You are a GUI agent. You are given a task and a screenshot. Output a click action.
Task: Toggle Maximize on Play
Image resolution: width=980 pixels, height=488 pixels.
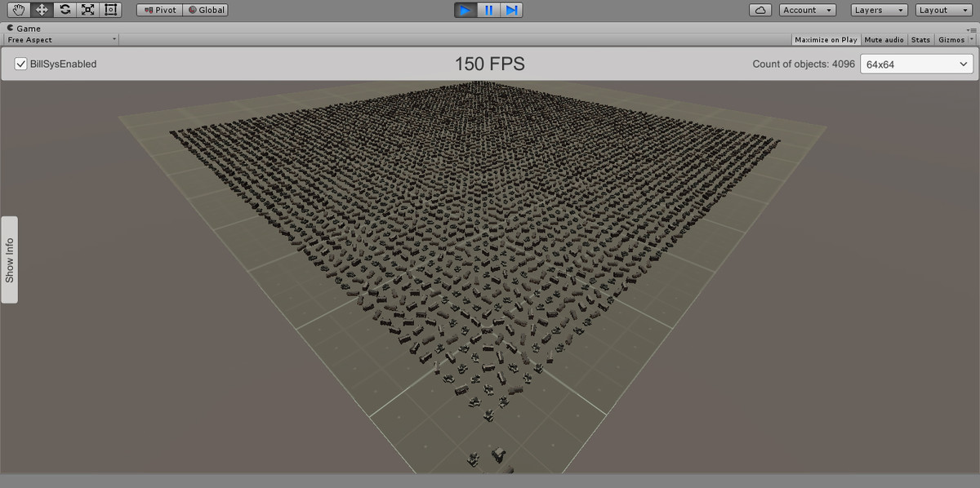[826, 39]
